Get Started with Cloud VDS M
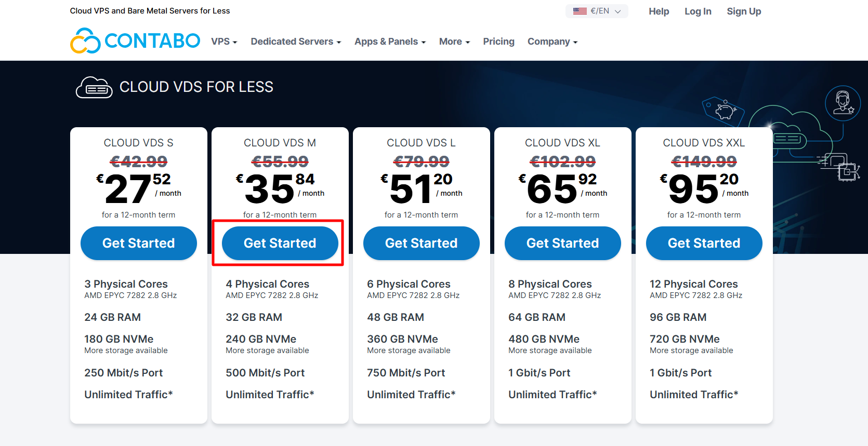 tap(280, 243)
